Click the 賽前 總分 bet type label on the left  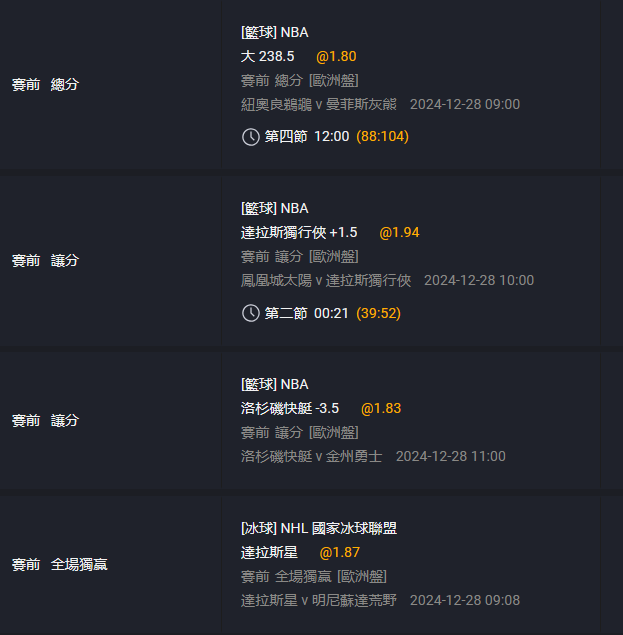click(x=45, y=85)
